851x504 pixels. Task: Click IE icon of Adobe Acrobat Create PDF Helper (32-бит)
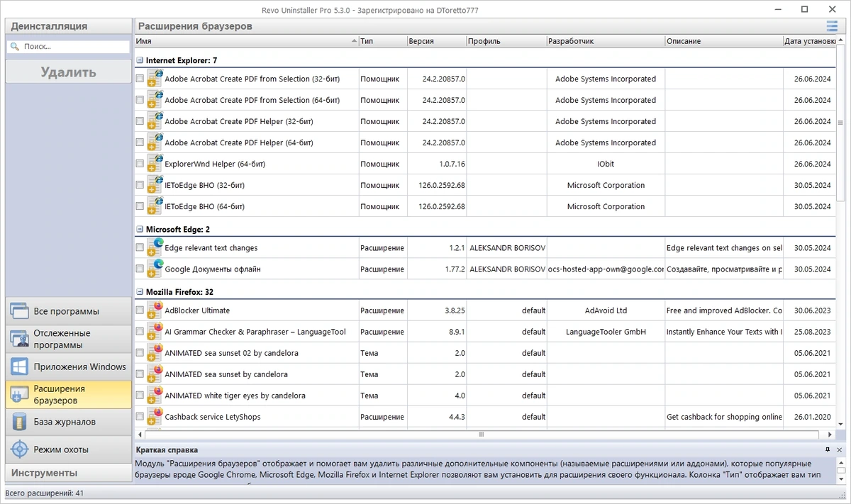155,121
